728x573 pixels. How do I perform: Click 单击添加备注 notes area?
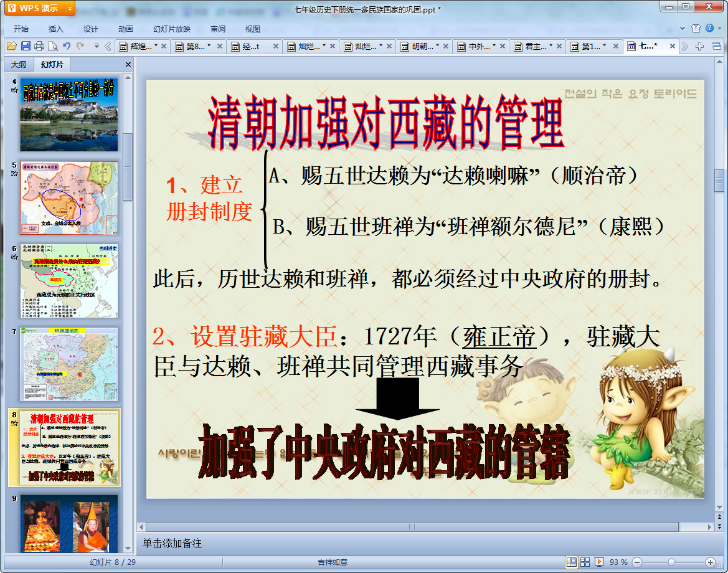click(x=173, y=543)
